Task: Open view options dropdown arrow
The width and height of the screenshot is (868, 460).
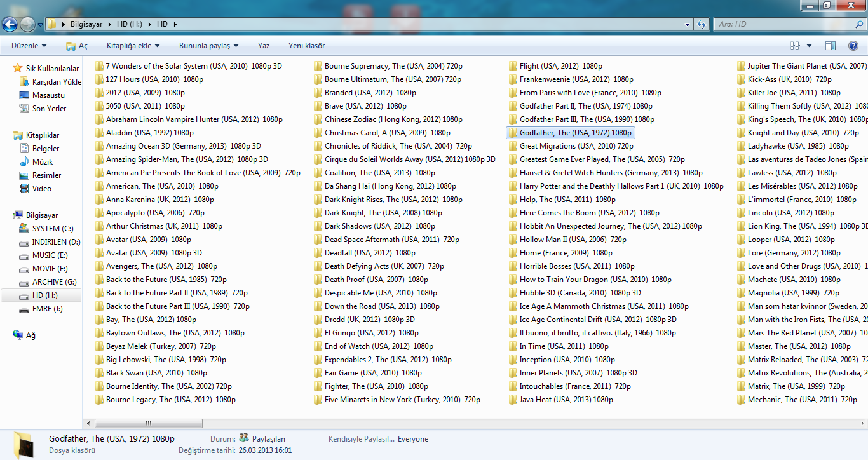Action: point(809,46)
